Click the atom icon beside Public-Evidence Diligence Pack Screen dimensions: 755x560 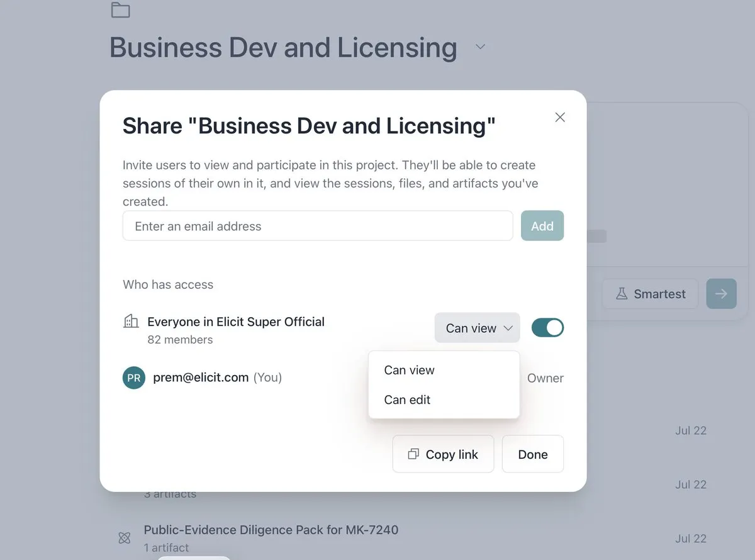[x=125, y=538]
